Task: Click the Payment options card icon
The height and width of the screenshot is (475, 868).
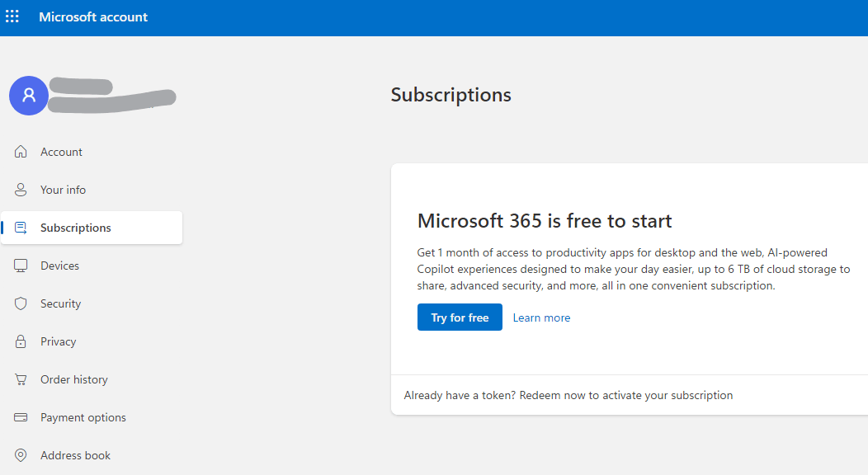Action: click(x=20, y=416)
